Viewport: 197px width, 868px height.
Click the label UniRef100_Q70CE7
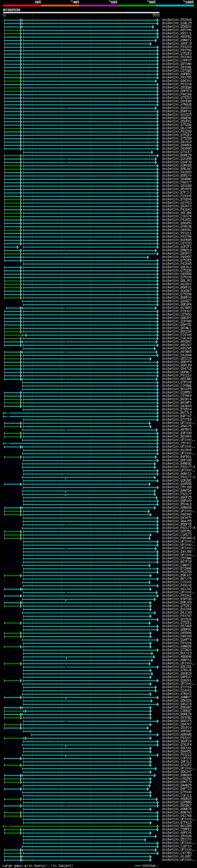177,152
